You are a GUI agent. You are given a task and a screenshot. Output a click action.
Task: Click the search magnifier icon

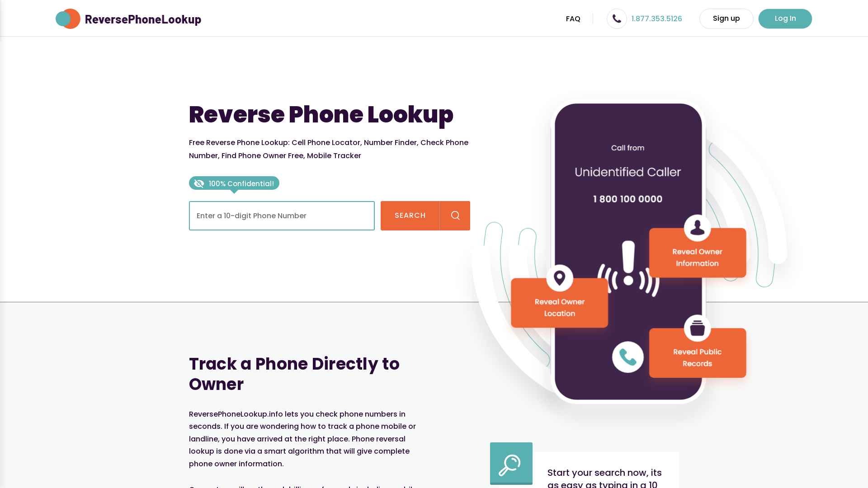tap(455, 215)
